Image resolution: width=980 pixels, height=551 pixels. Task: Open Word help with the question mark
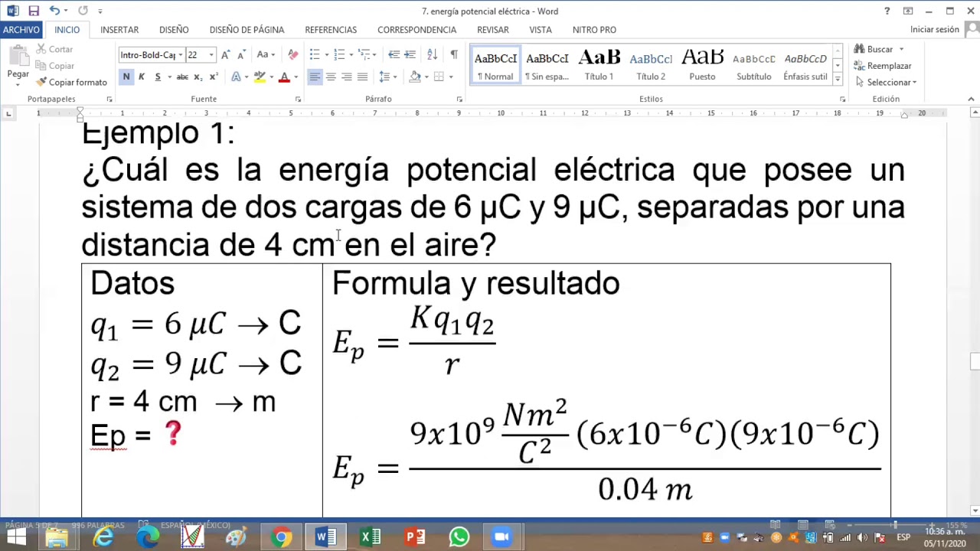pos(887,11)
